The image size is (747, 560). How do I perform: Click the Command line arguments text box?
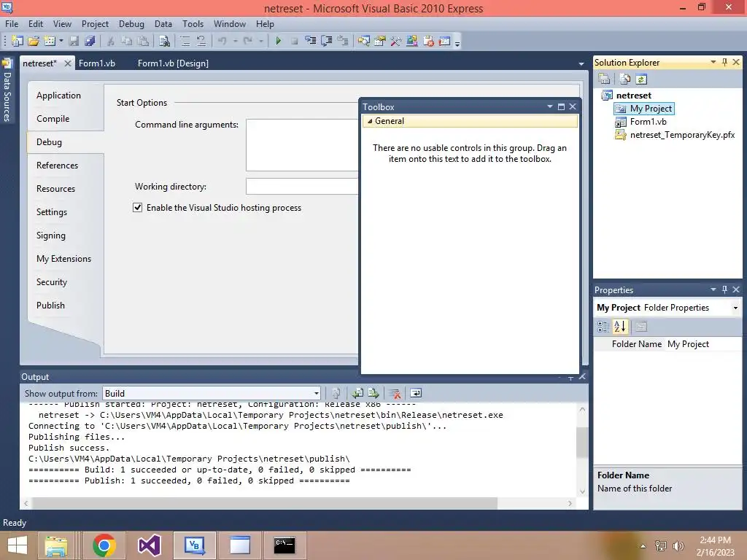(302, 145)
